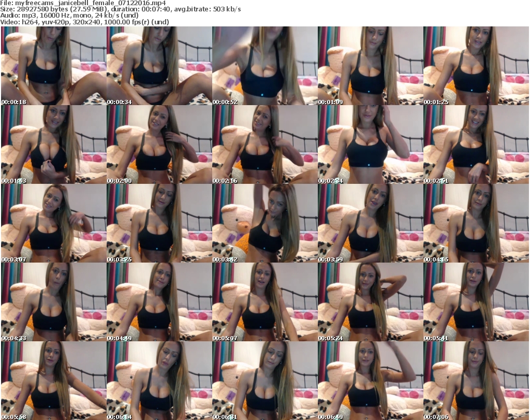Image resolution: width=530 pixels, height=420 pixels.
Task: Select the thumbnail stamped 00:00:52
Action: (x=264, y=66)
